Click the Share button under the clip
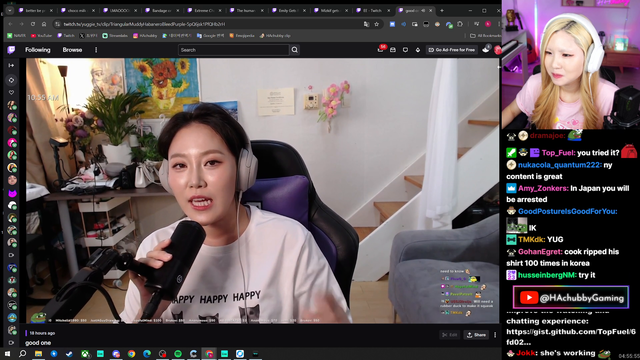Viewport: 640px width, 360px height. [x=476, y=335]
